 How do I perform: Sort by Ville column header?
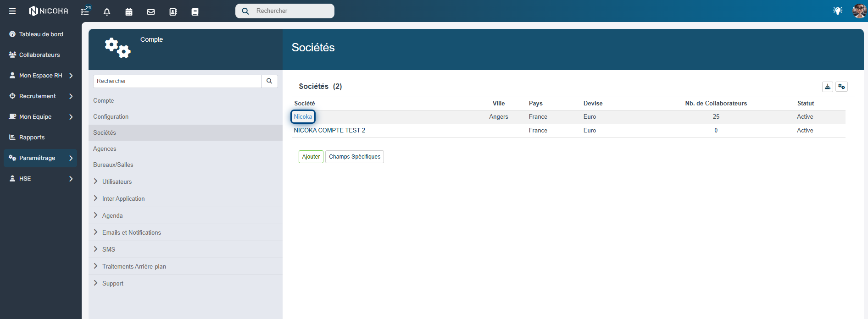499,104
